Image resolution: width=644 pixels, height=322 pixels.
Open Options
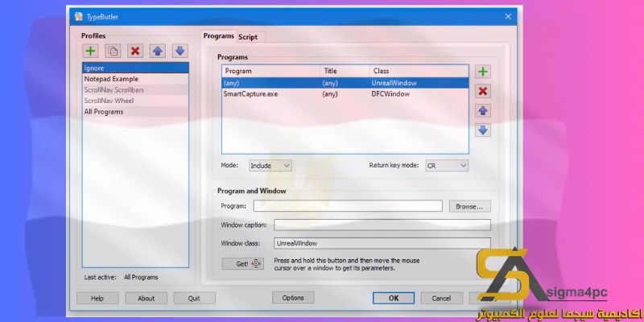click(293, 298)
